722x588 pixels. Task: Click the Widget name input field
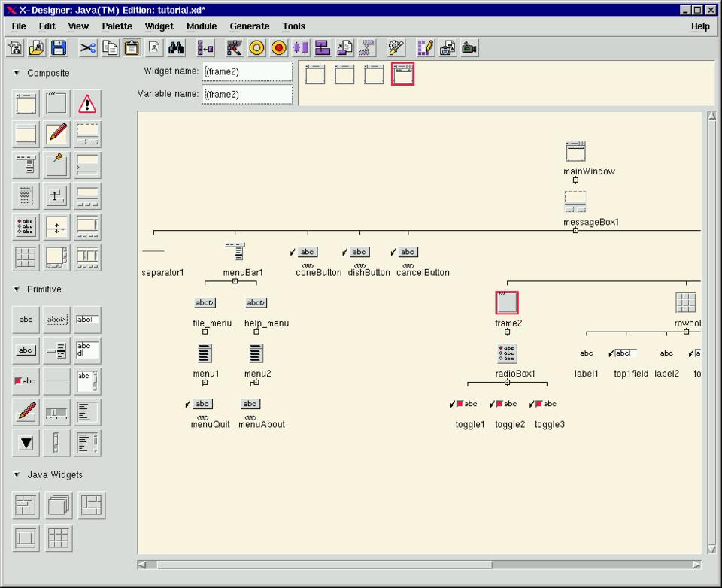pos(248,71)
